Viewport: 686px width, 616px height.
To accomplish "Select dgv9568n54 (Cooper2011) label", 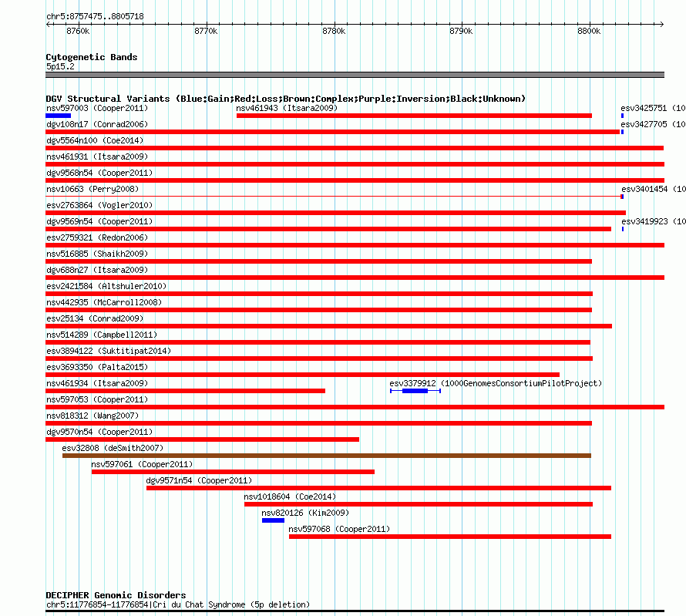I will pyautogui.click(x=99, y=173).
